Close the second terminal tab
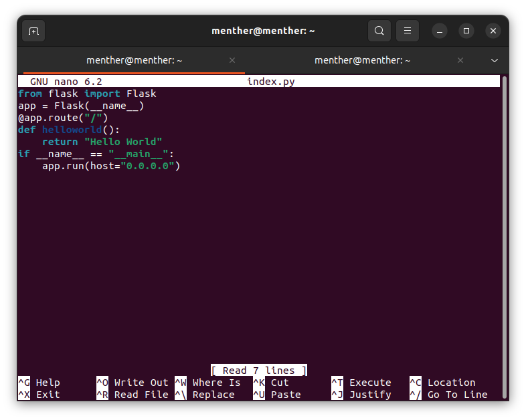 (460, 60)
